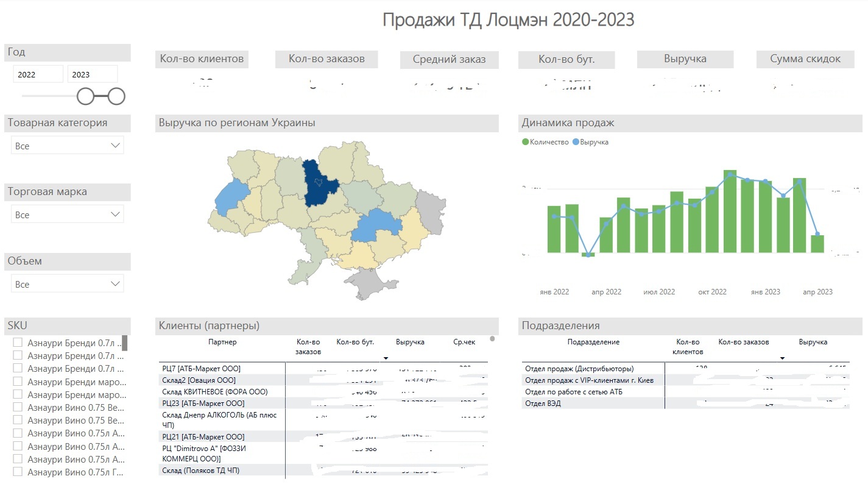Click the left handle of year slider
Screen dimensions: 868x487
click(x=86, y=96)
